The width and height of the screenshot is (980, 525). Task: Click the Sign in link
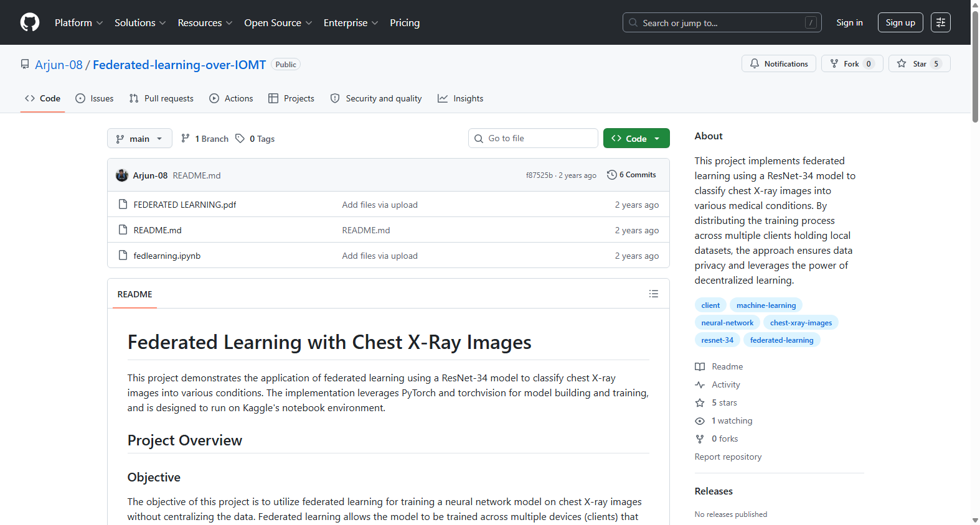tap(849, 22)
